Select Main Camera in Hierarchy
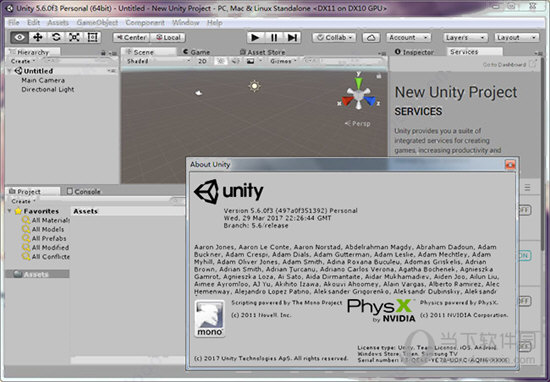Image resolution: width=550 pixels, height=382 pixels. (x=43, y=80)
